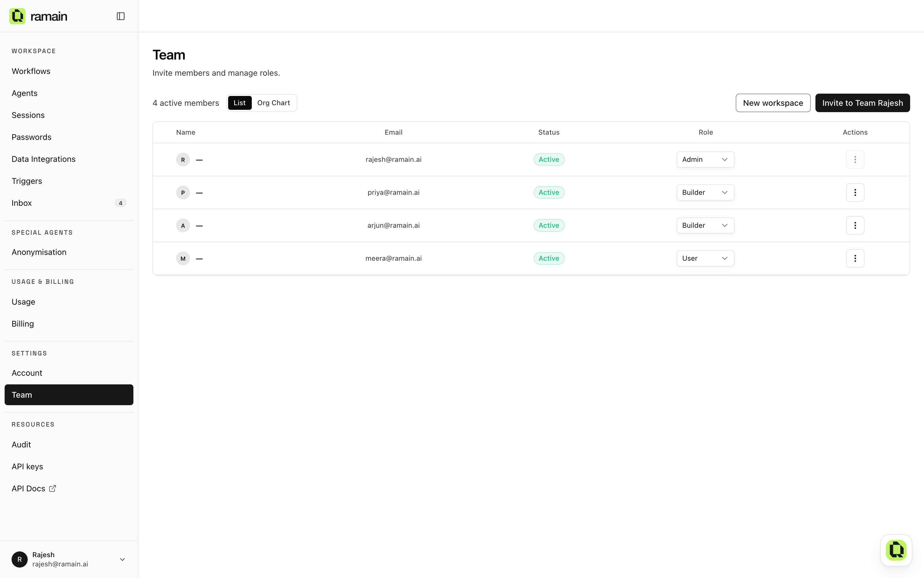Open the Admin role dropdown for rajesh
This screenshot has width=924, height=578.
(x=705, y=160)
